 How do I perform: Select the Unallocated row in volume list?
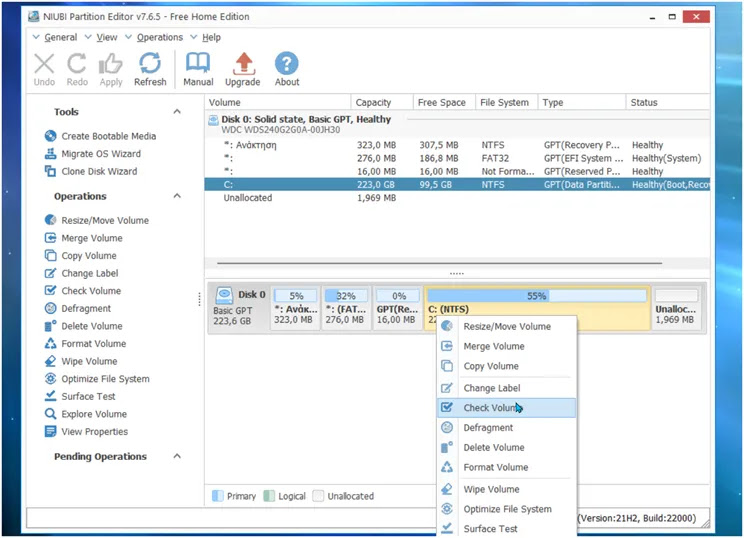coord(457,198)
